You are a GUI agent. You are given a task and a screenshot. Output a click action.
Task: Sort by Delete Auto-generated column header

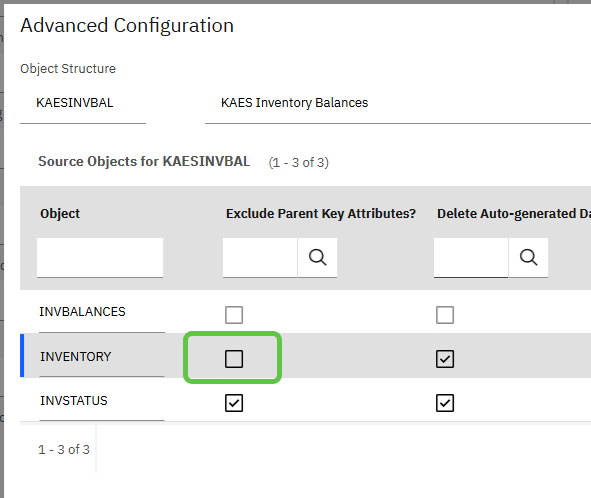click(x=514, y=214)
